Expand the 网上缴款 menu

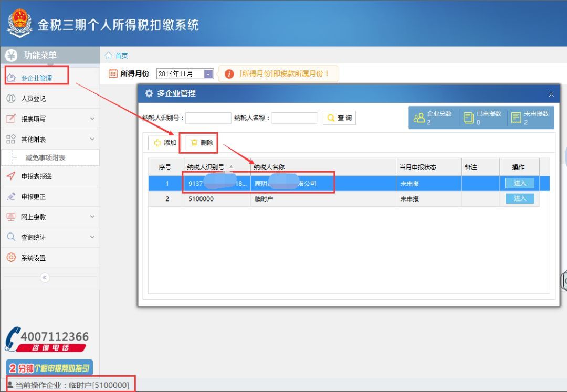[50, 217]
